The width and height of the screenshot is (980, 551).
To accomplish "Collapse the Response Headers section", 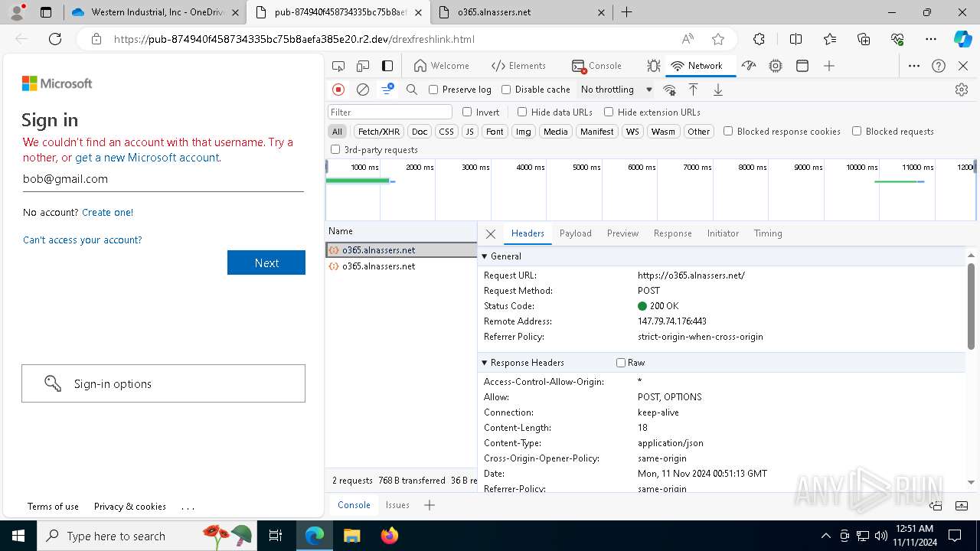I will [x=485, y=363].
